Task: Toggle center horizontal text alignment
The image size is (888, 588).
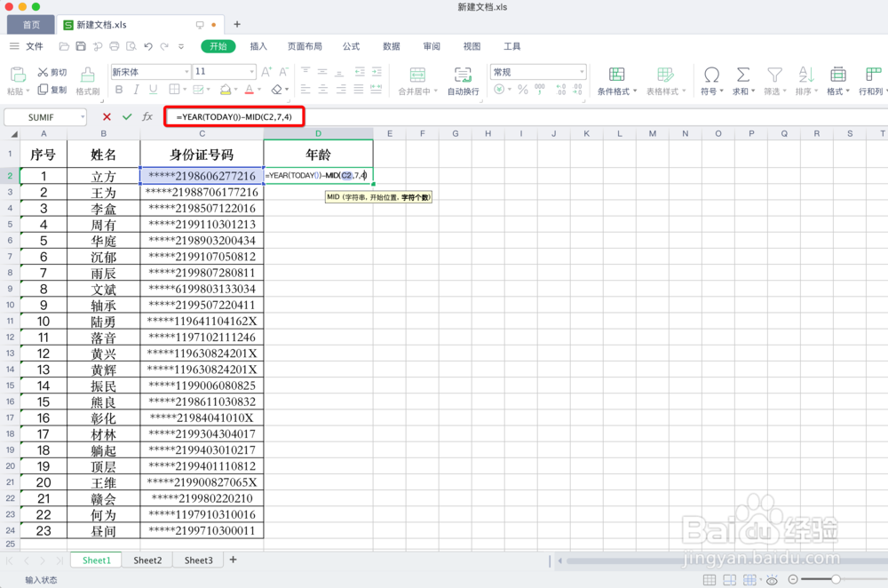Action: pos(322,90)
